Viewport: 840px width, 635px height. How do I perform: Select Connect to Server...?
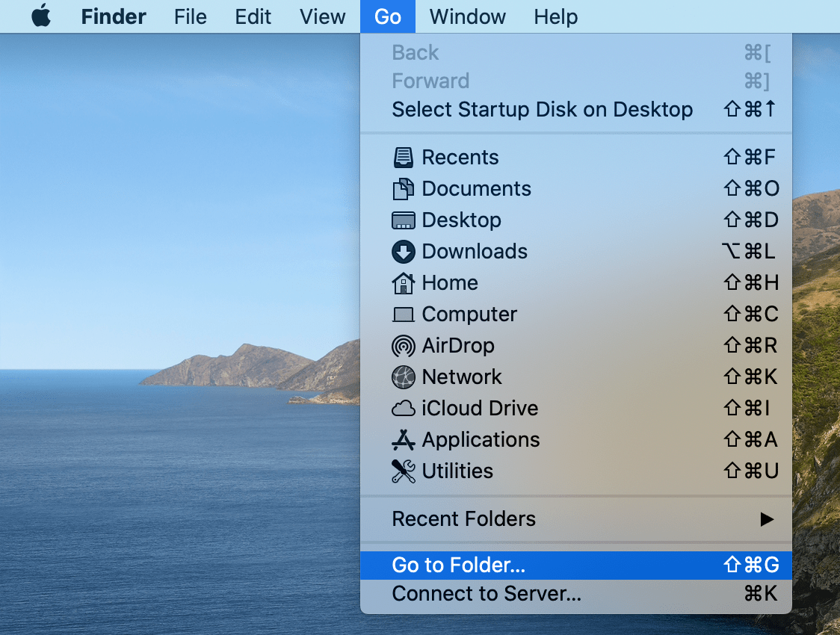coord(486,593)
